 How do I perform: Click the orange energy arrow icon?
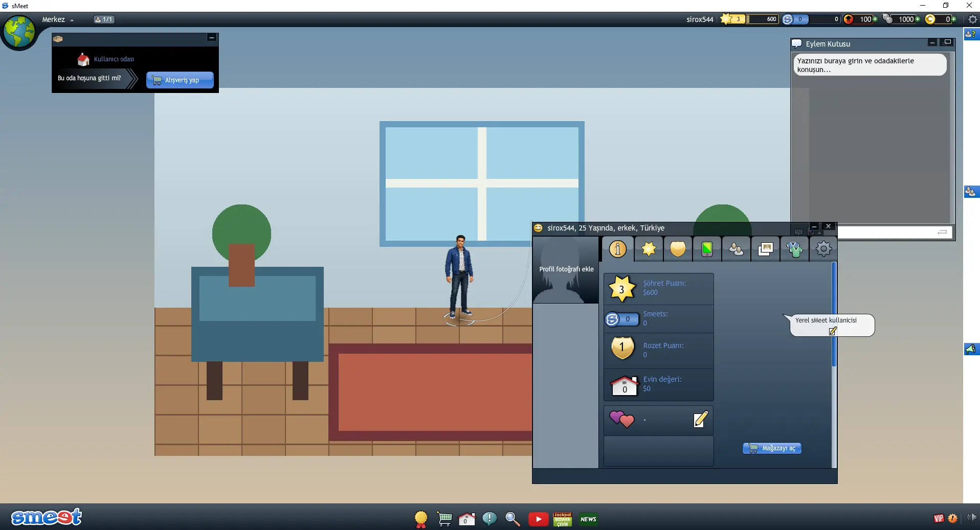(x=849, y=19)
